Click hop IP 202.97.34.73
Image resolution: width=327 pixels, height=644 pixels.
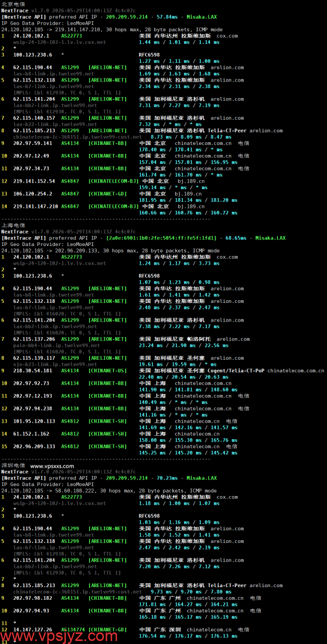31,169
